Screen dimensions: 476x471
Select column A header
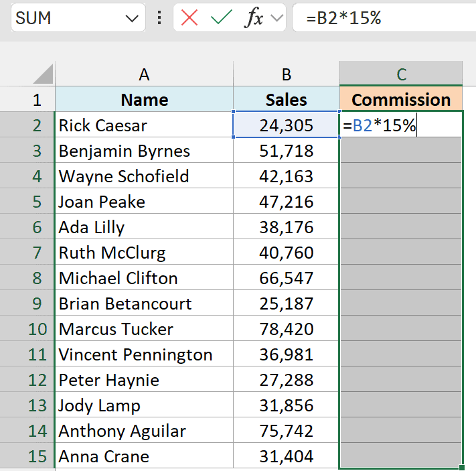(144, 74)
